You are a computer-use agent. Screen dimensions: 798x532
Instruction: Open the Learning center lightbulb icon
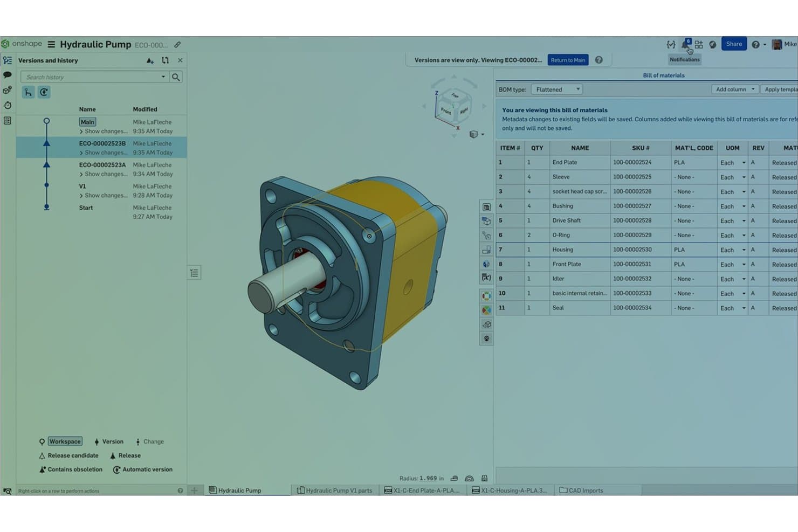713,45
